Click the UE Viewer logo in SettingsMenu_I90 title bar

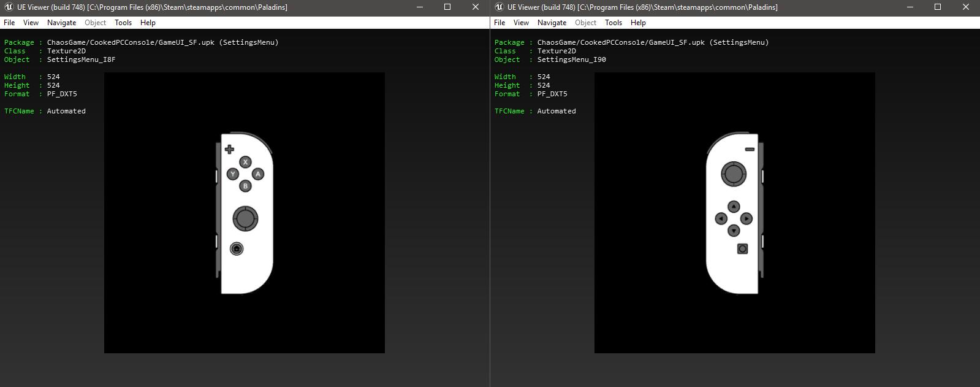[x=499, y=7]
